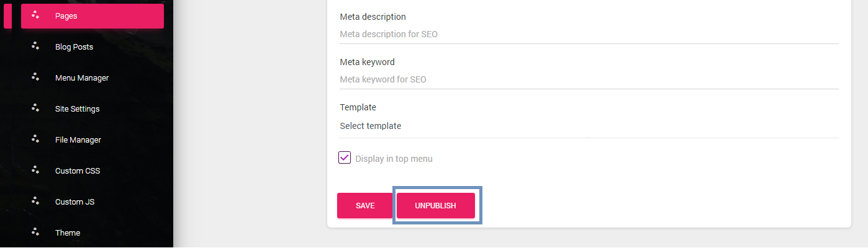Click the Unpublish button
Screen dimensions: 868x248
tap(436, 206)
